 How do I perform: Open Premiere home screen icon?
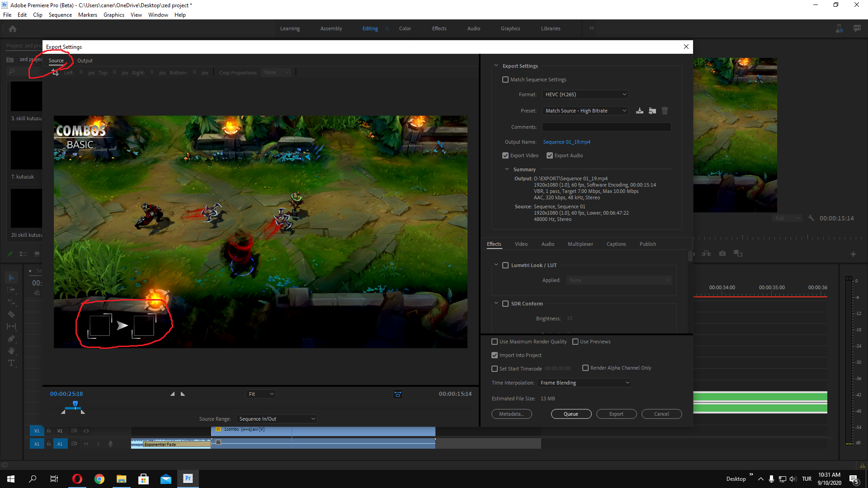pos(13,28)
